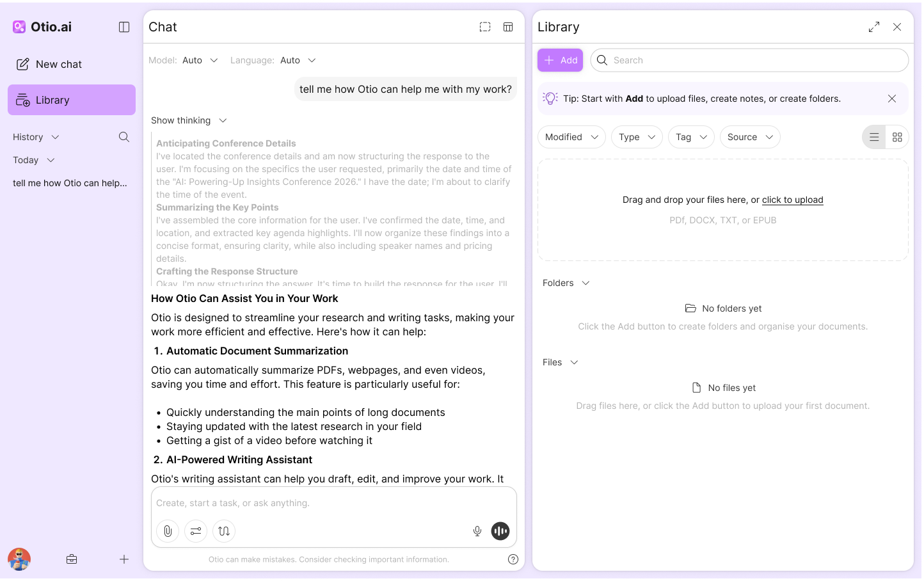Collapse the left sidebar panel
Image resolution: width=924 pixels, height=581 pixels.
coord(124,27)
